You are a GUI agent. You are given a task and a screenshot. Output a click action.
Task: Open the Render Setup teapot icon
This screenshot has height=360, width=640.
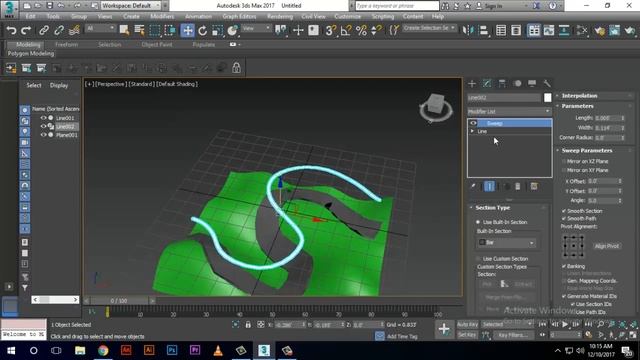[x=600, y=31]
